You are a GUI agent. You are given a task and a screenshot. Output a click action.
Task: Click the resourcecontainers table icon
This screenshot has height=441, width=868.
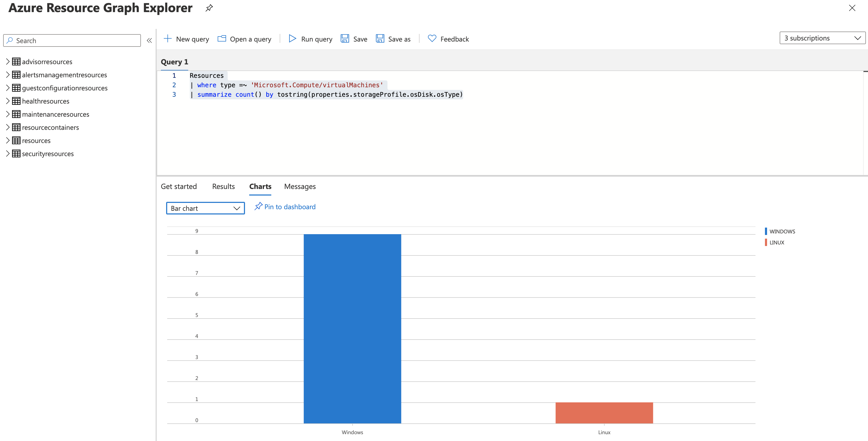click(x=16, y=127)
